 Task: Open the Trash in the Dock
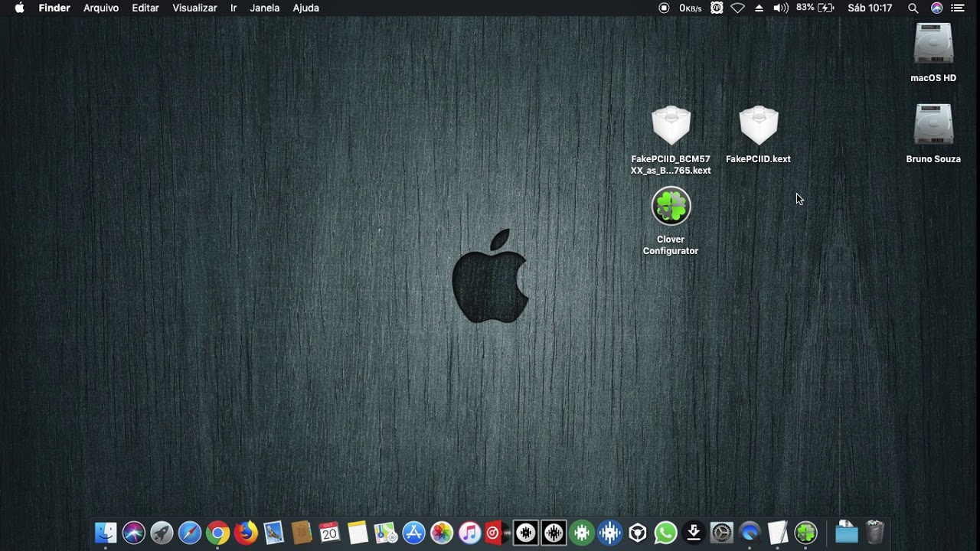point(874,533)
